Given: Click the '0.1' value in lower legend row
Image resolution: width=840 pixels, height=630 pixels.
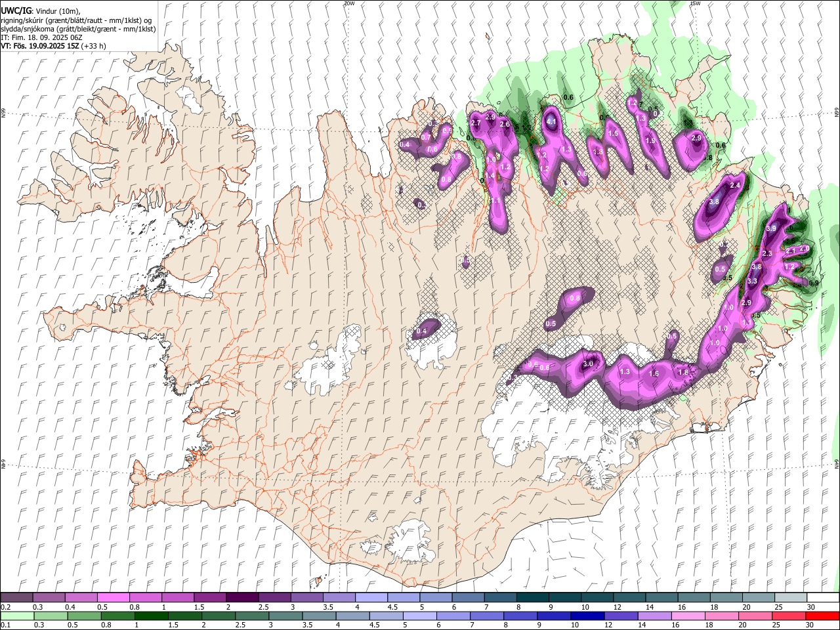Looking at the screenshot, I should [5, 625].
